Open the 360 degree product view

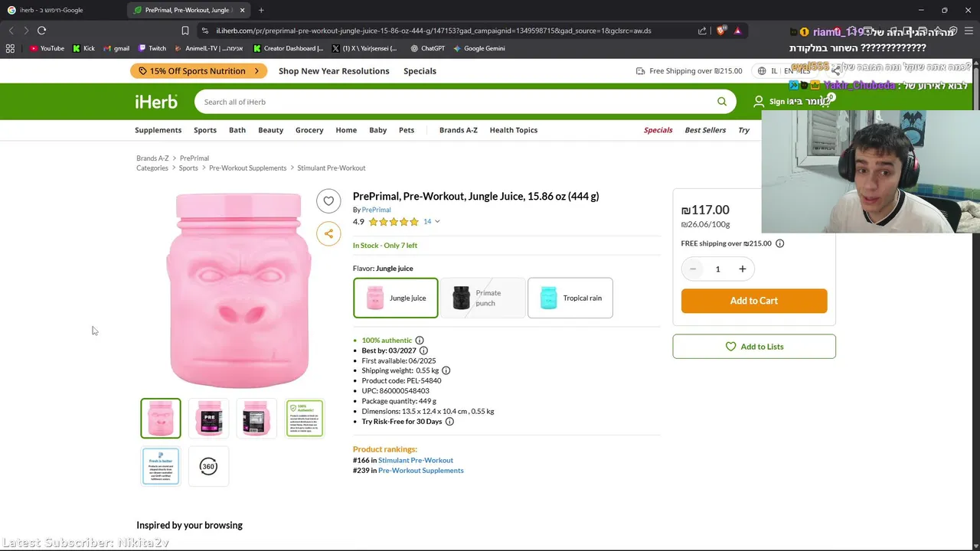coord(208,466)
